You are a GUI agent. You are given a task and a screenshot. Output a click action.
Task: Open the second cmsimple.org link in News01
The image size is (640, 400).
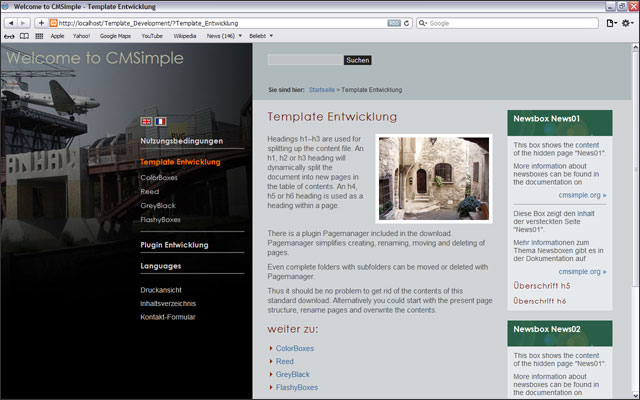pos(582,271)
